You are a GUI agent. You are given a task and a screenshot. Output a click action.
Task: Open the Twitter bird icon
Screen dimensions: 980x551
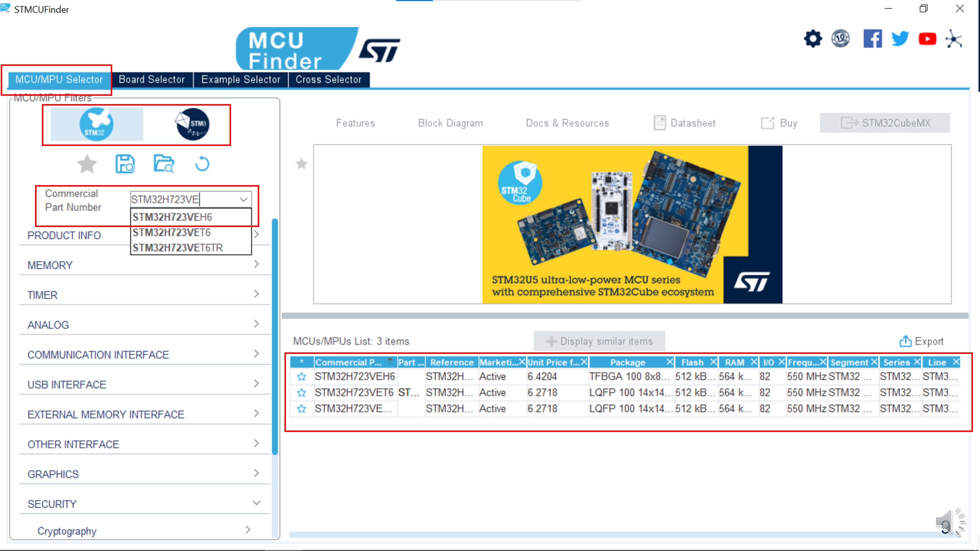click(900, 39)
